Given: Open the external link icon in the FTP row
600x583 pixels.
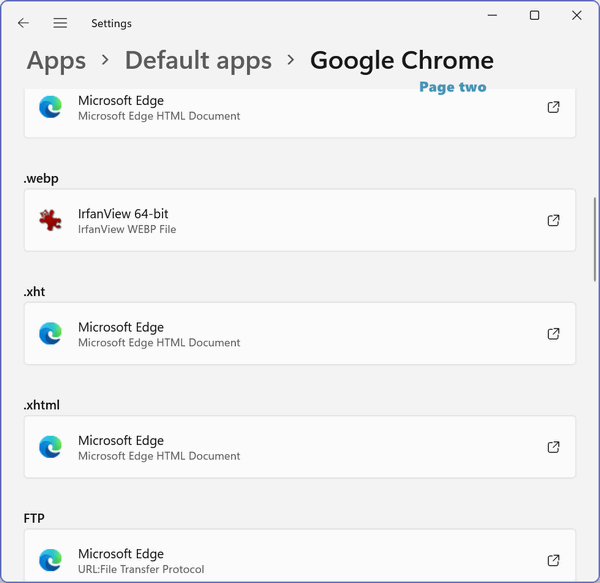Looking at the screenshot, I should 553,560.
